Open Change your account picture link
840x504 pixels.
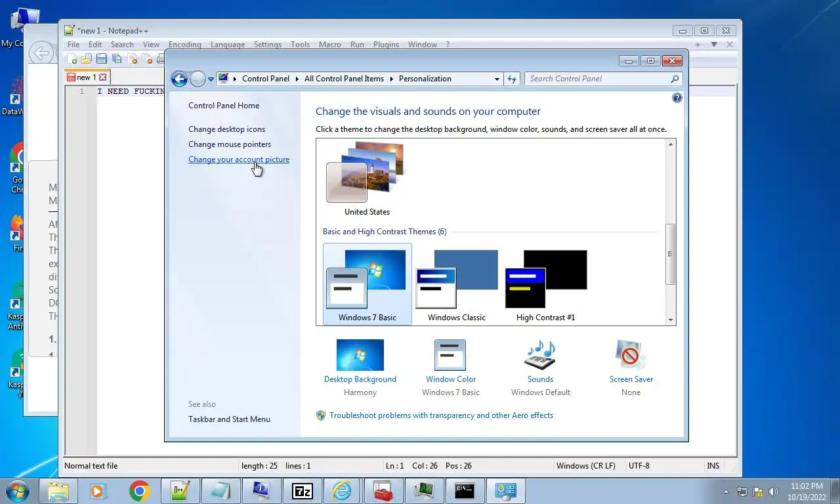[239, 159]
